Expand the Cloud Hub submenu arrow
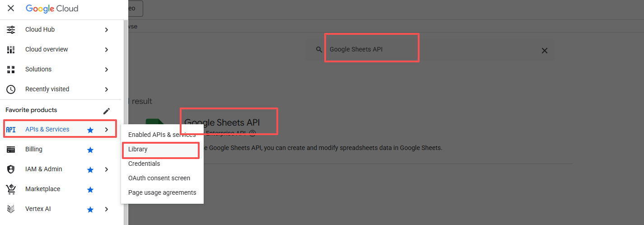The height and width of the screenshot is (225, 644). pos(107,30)
